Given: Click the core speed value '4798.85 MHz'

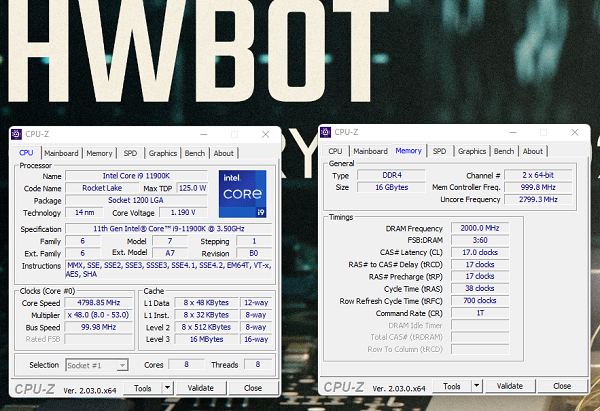Looking at the screenshot, I should 99,302.
